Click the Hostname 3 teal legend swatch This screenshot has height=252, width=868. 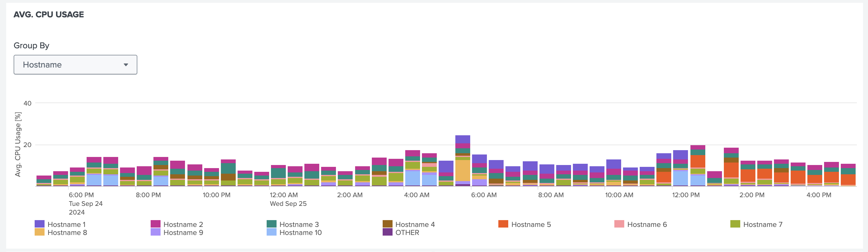tap(271, 224)
